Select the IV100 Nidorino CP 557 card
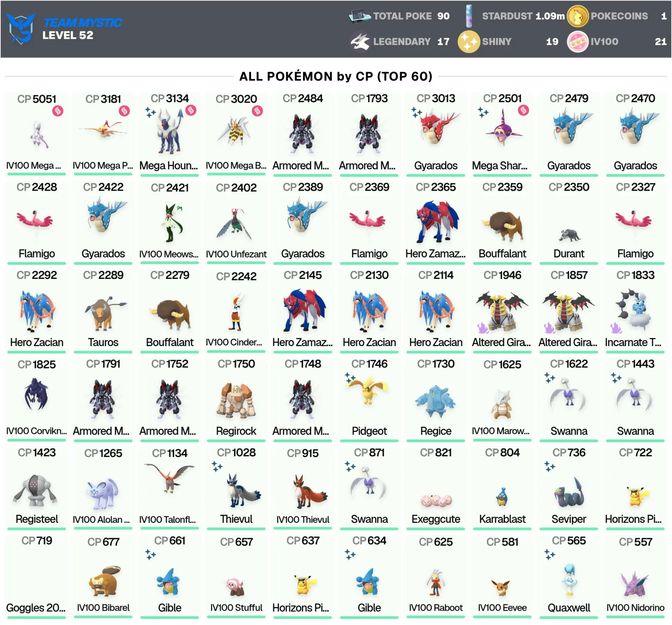The height and width of the screenshot is (625, 672). tap(635, 577)
